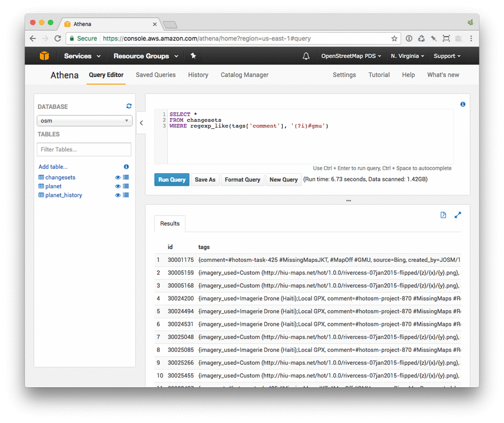Open the OpenStreetMap PDS account menu

point(351,56)
